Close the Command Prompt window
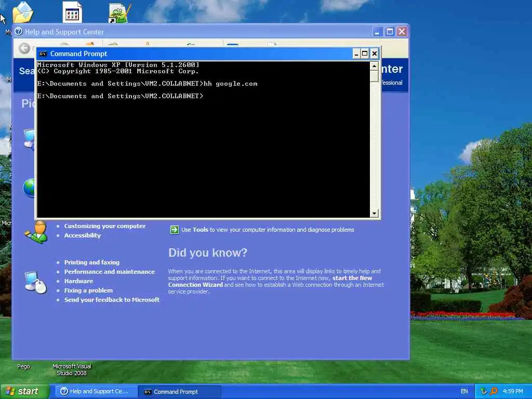The image size is (532, 399). click(374, 54)
